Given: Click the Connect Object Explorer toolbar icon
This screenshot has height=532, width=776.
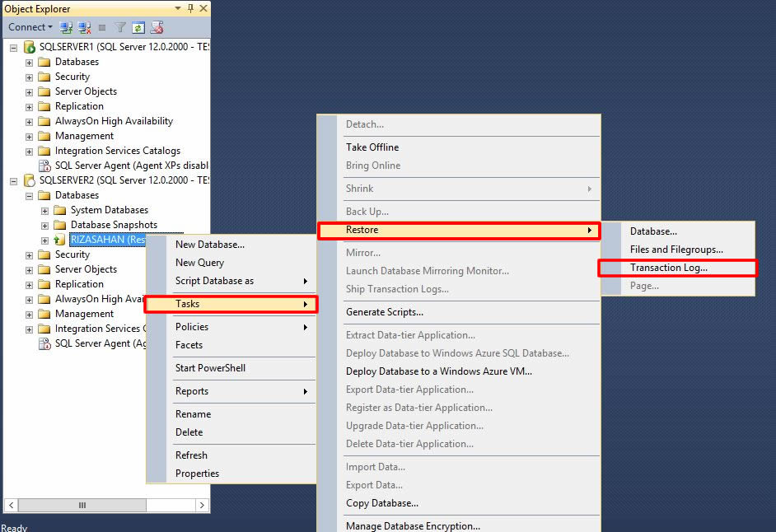Looking at the screenshot, I should (x=67, y=27).
